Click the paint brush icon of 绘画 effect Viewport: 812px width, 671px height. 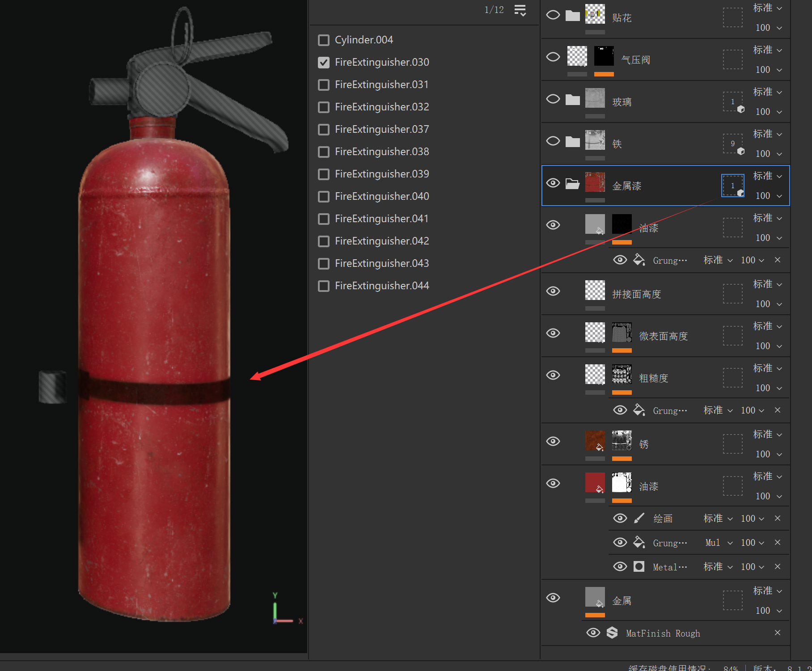coord(639,518)
